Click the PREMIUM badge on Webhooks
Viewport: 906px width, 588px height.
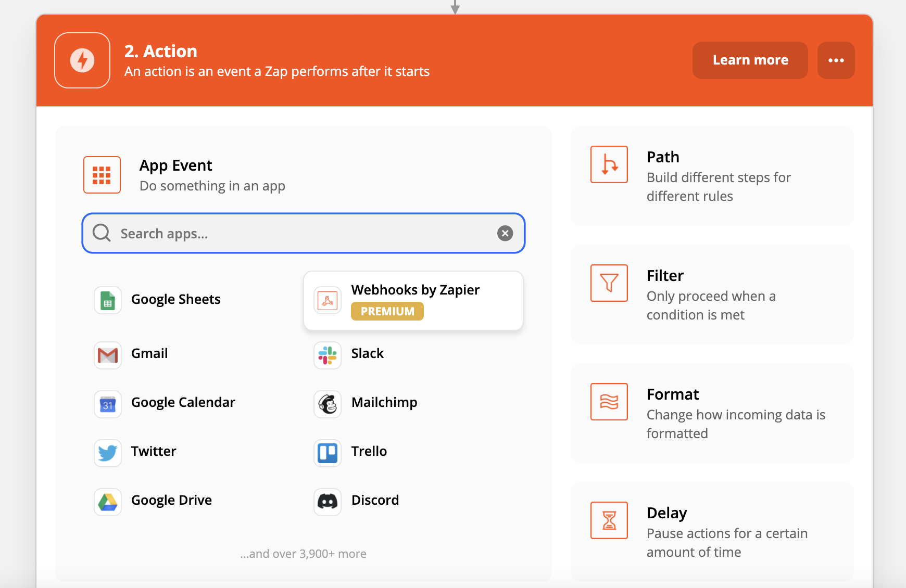pyautogui.click(x=387, y=311)
